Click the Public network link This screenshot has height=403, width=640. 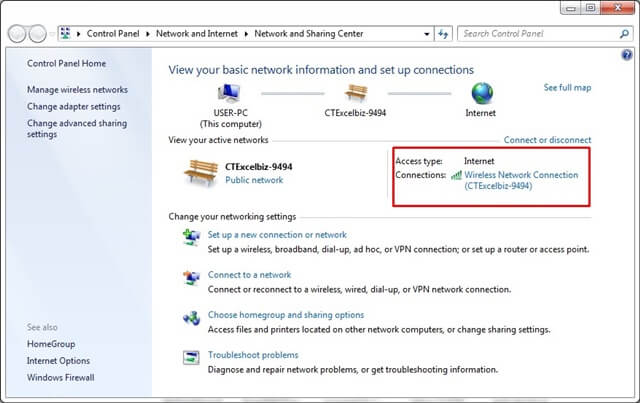point(254,180)
